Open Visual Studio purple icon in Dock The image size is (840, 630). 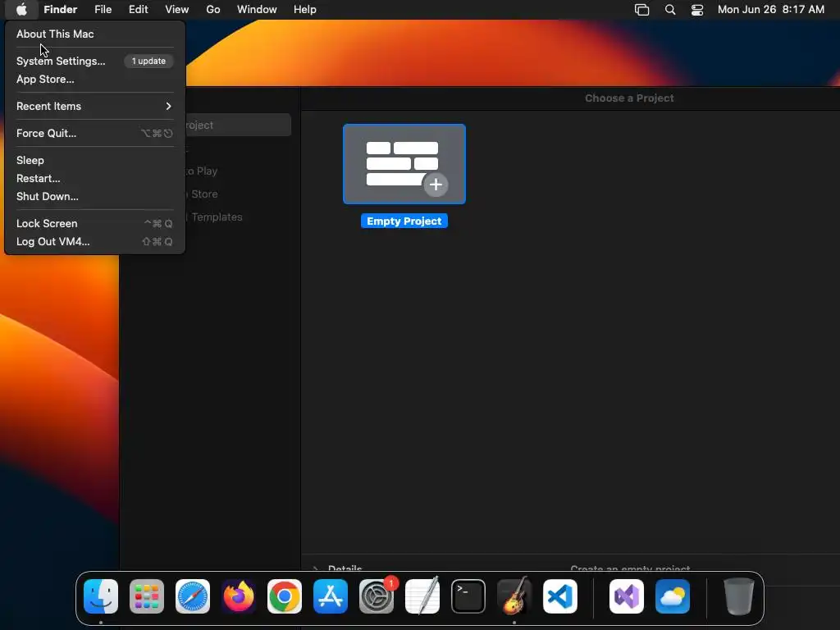[626, 596]
